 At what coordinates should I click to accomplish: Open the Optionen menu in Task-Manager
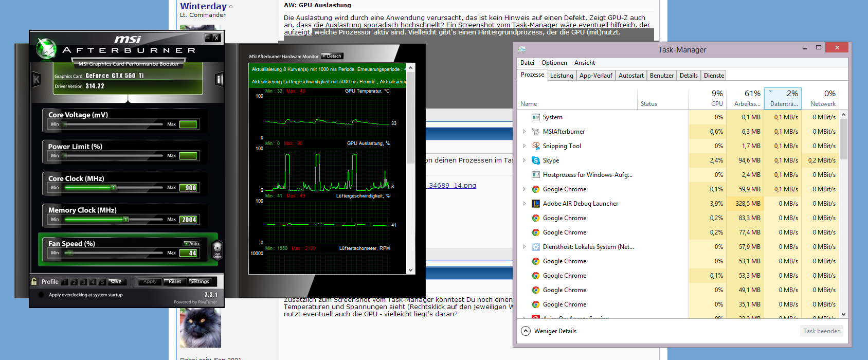554,63
